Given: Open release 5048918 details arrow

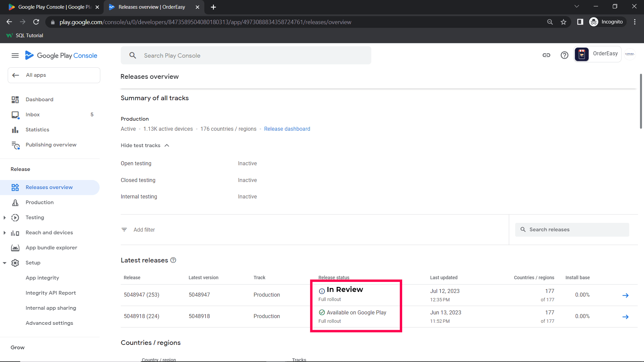Looking at the screenshot, I should [x=625, y=317].
